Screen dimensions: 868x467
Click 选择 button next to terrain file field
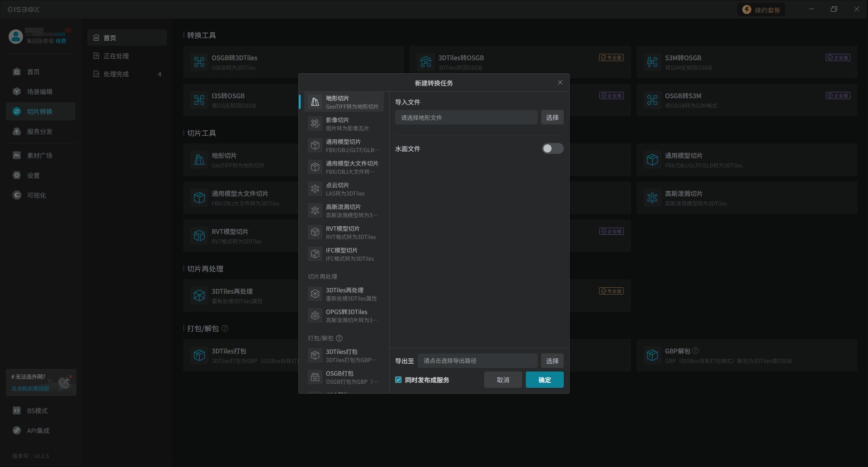click(x=552, y=118)
